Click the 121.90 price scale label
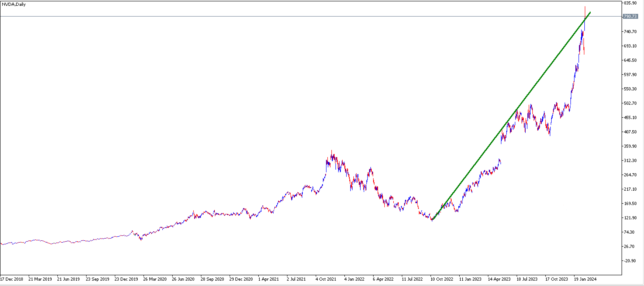644x286 pixels. [630, 218]
